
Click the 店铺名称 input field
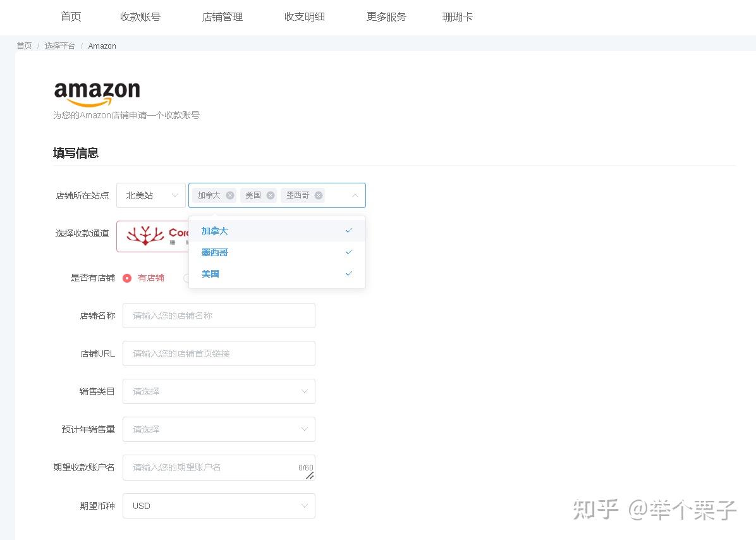point(219,316)
